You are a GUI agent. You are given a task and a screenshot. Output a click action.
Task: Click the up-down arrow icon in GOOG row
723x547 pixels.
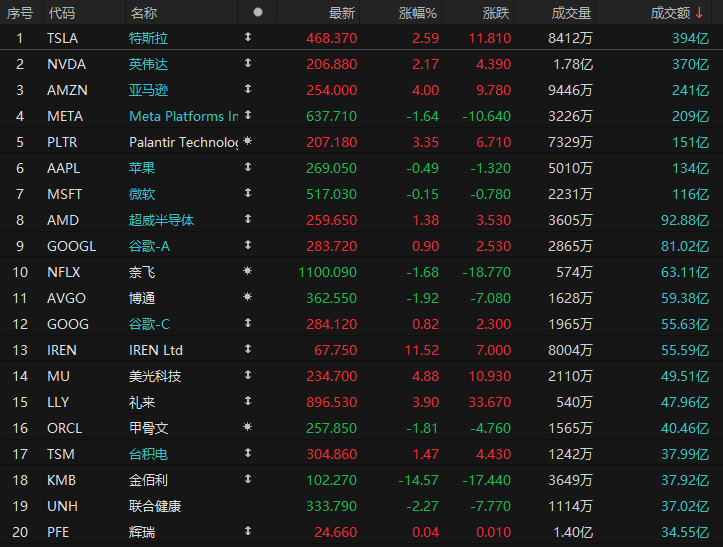coord(248,323)
